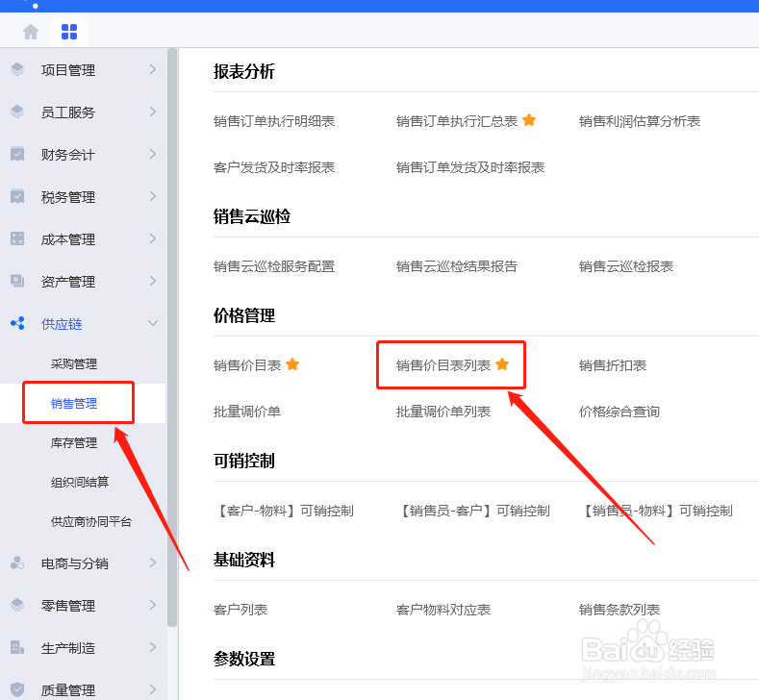The width and height of the screenshot is (759, 700).
Task: Click the 项目管理 menu label
Action: click(68, 70)
